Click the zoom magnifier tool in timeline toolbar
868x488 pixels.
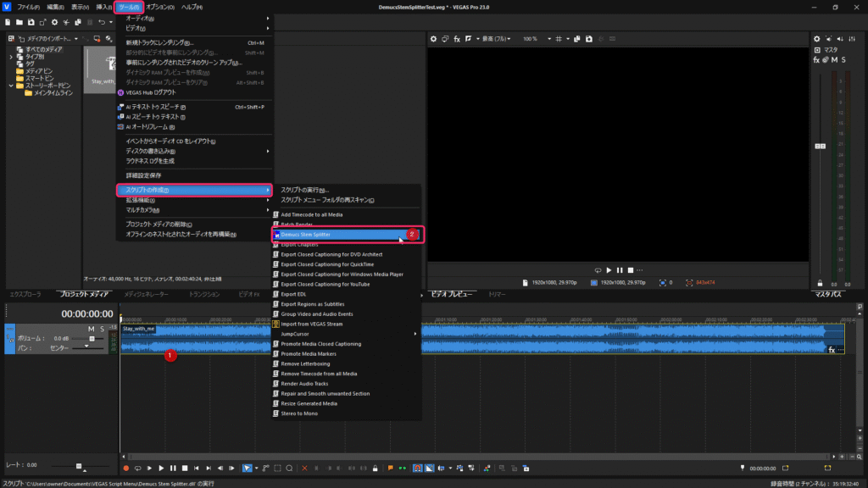click(x=289, y=468)
